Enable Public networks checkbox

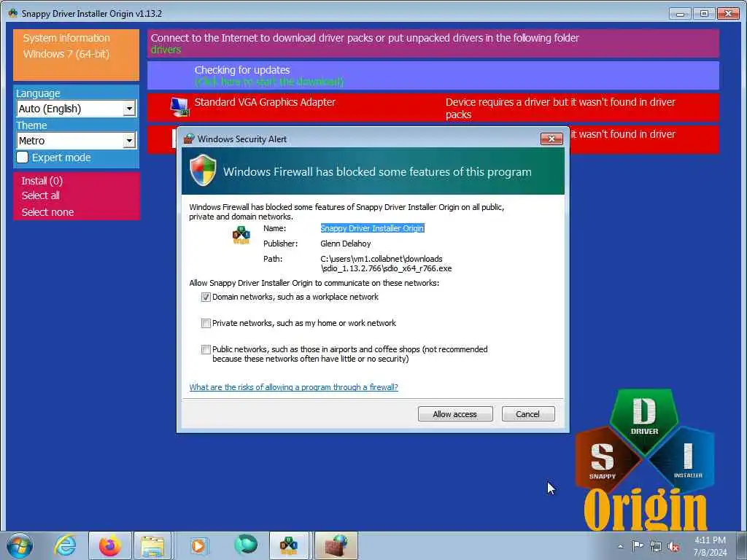(206, 349)
